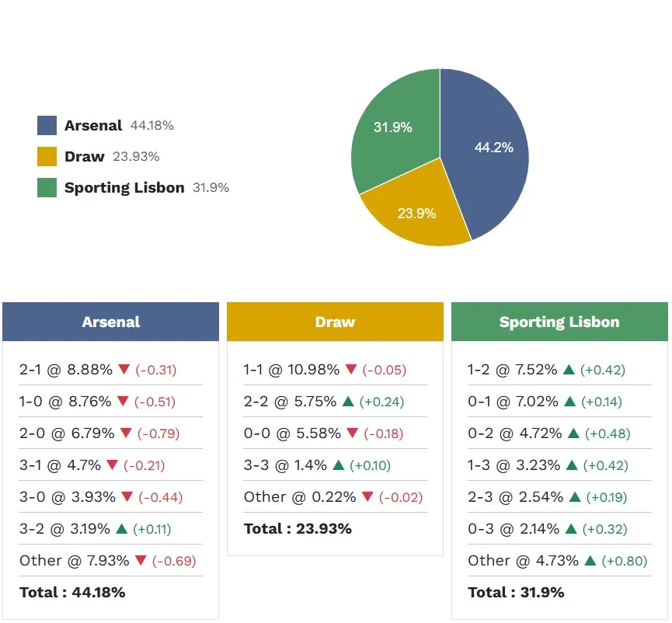
Task: Click the blue 44.2% pie slice
Action: click(x=489, y=155)
